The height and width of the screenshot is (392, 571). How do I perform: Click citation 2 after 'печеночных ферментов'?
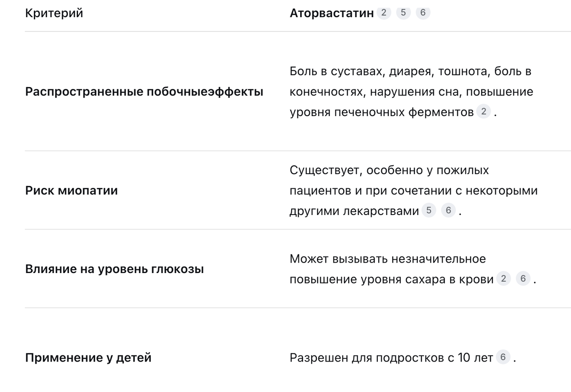coord(483,112)
